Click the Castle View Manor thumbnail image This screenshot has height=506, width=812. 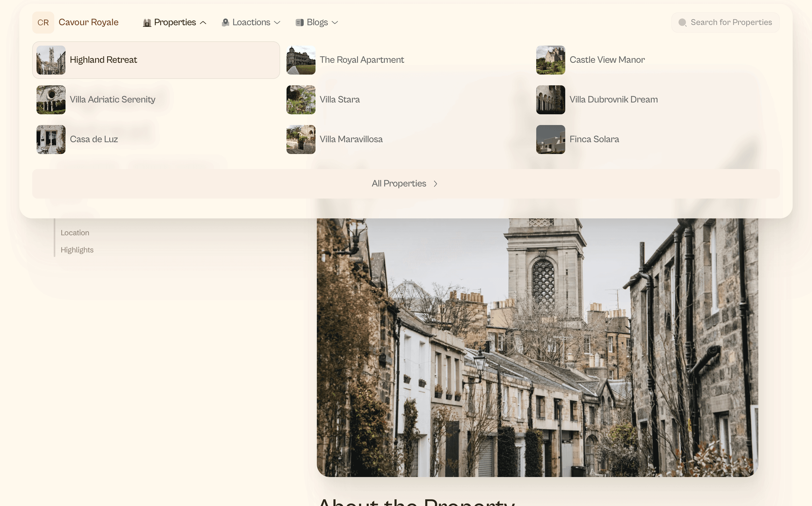(550, 60)
